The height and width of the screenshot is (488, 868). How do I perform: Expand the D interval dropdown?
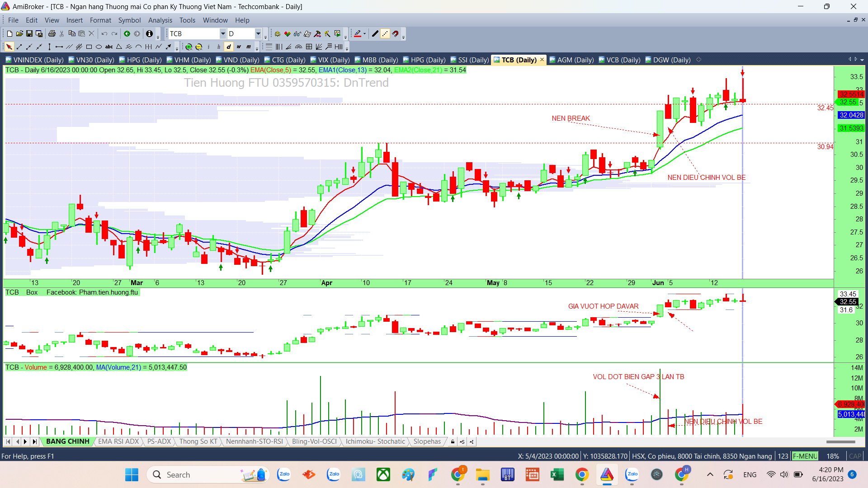pos(258,33)
